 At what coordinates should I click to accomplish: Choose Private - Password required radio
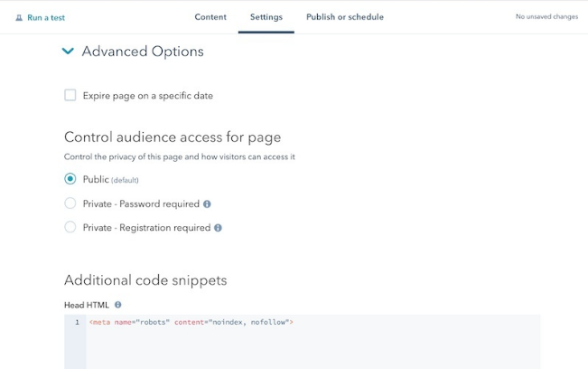point(70,203)
